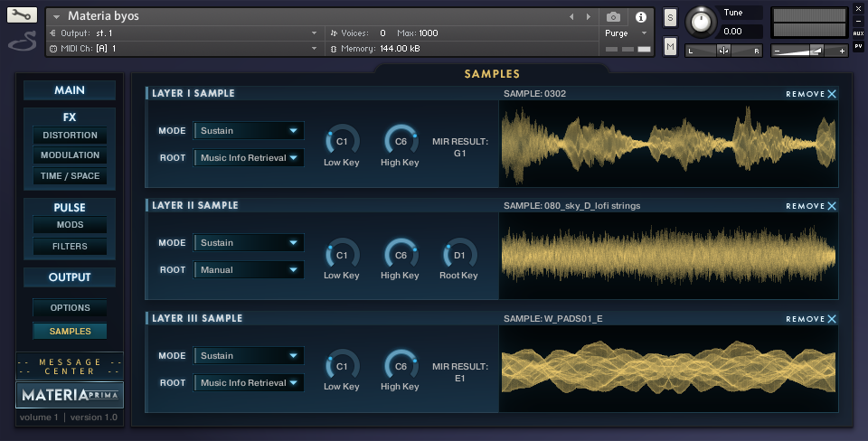Click the SAMPLE: 0302 name text

pyautogui.click(x=534, y=93)
